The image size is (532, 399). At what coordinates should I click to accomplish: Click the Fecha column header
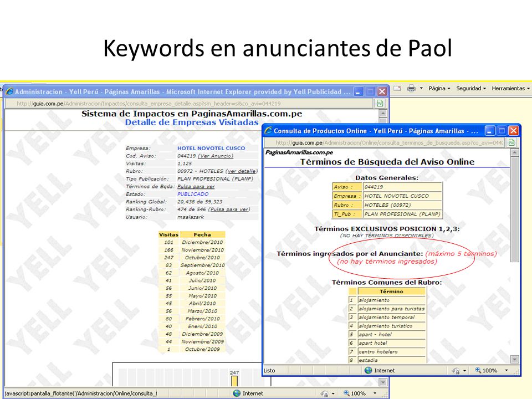[x=202, y=234]
